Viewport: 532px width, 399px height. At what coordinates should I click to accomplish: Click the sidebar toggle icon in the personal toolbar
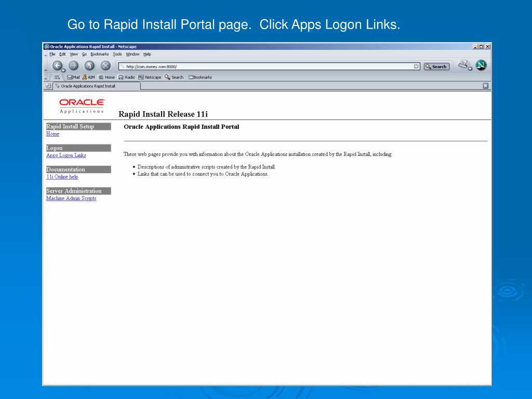click(57, 77)
